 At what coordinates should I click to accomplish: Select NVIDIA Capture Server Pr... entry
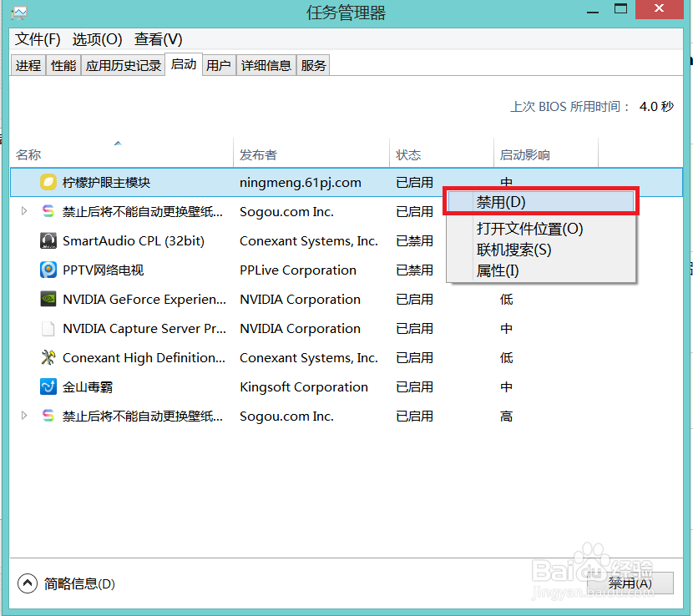coord(144,328)
